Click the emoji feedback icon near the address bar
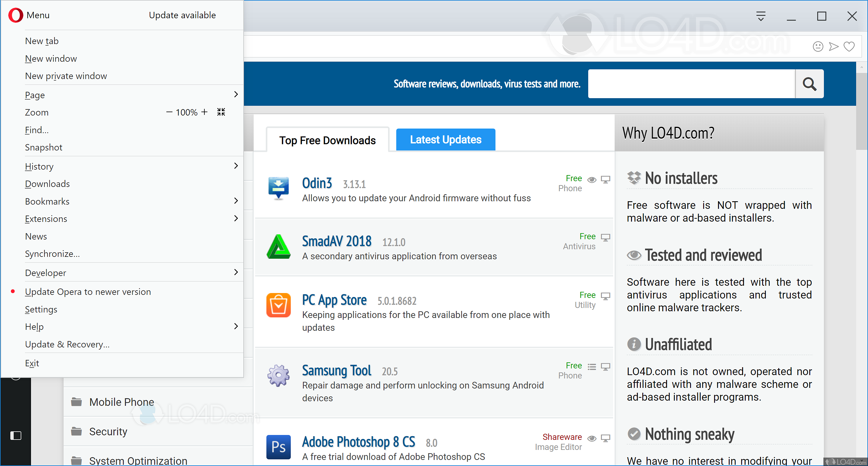Image resolution: width=868 pixels, height=466 pixels. [818, 47]
